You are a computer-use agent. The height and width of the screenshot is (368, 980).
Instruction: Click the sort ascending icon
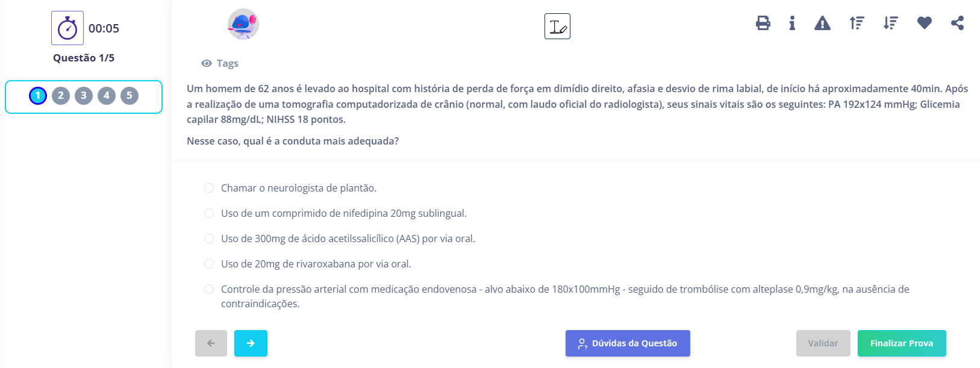point(857,23)
